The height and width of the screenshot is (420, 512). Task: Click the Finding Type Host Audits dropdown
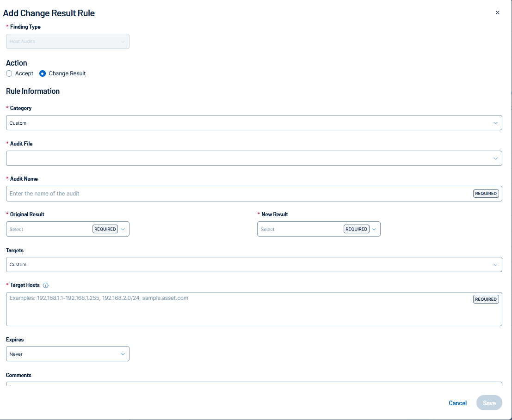(x=68, y=42)
